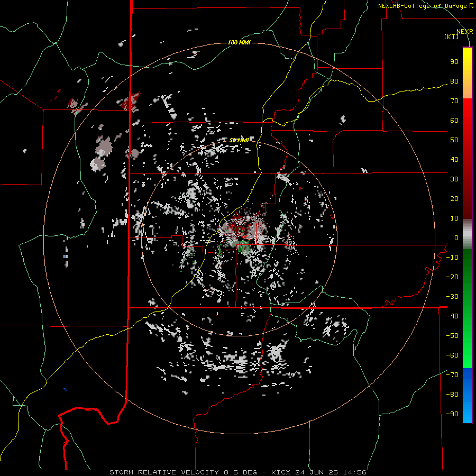476x476 pixels.
Task: Click the 30 knot label on color scale
Action: click(454, 179)
